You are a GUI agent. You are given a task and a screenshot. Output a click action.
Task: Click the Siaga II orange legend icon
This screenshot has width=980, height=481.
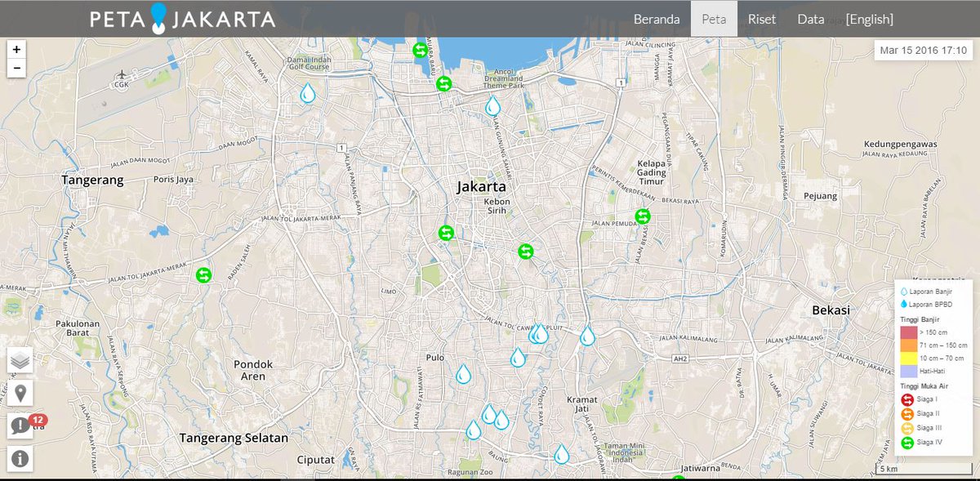[907, 414]
